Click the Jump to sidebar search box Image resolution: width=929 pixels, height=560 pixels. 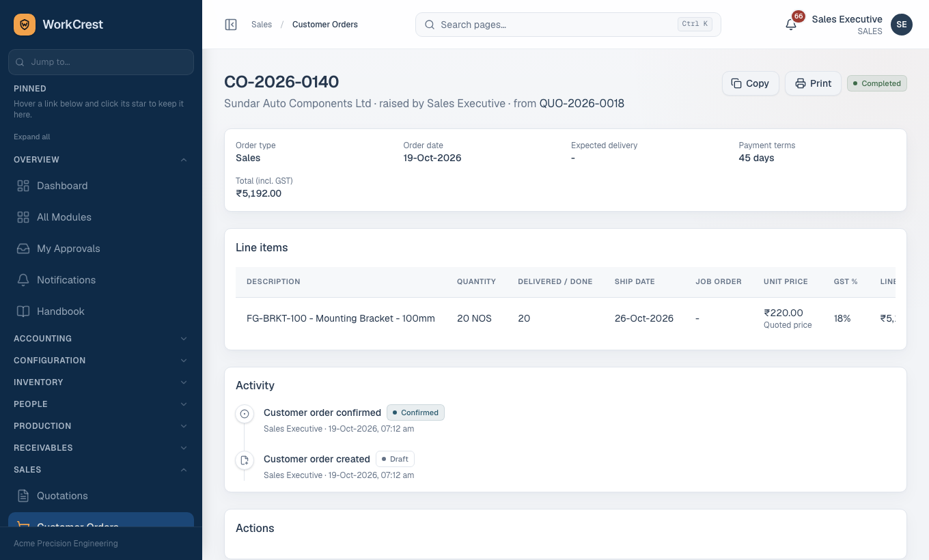(x=101, y=61)
